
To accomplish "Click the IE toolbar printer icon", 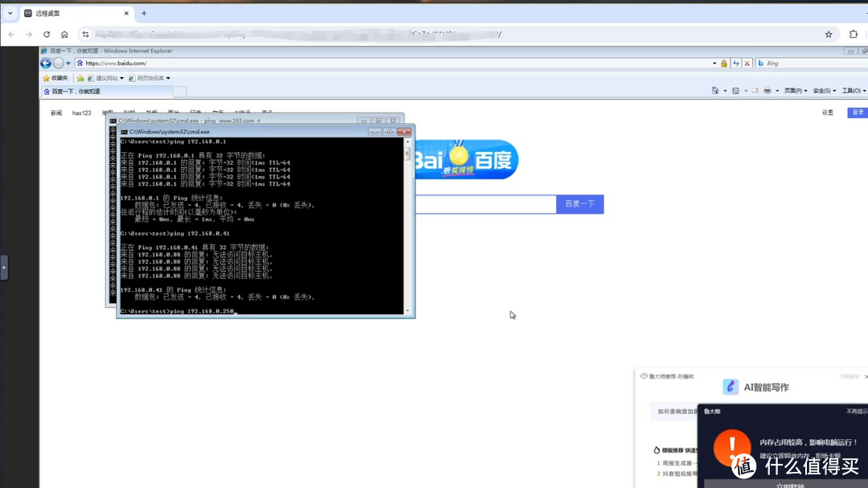I will pyautogui.click(x=768, y=91).
